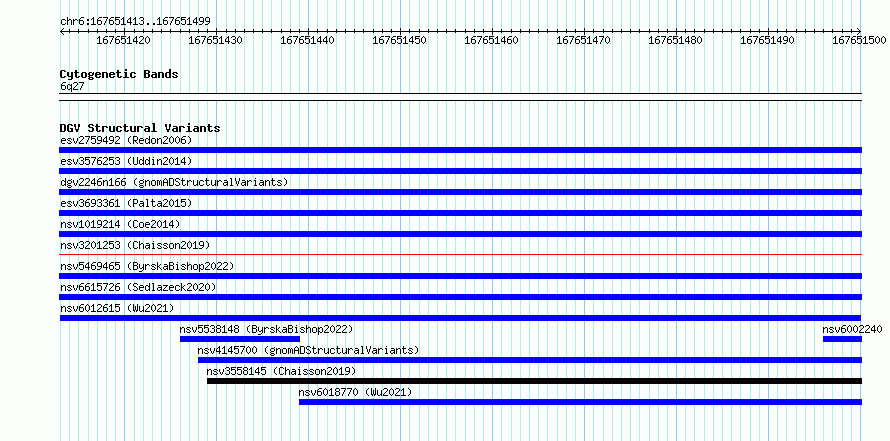Select the thin red line under nsv3201253
Screen dimensions: 890x441
[x=460, y=255]
